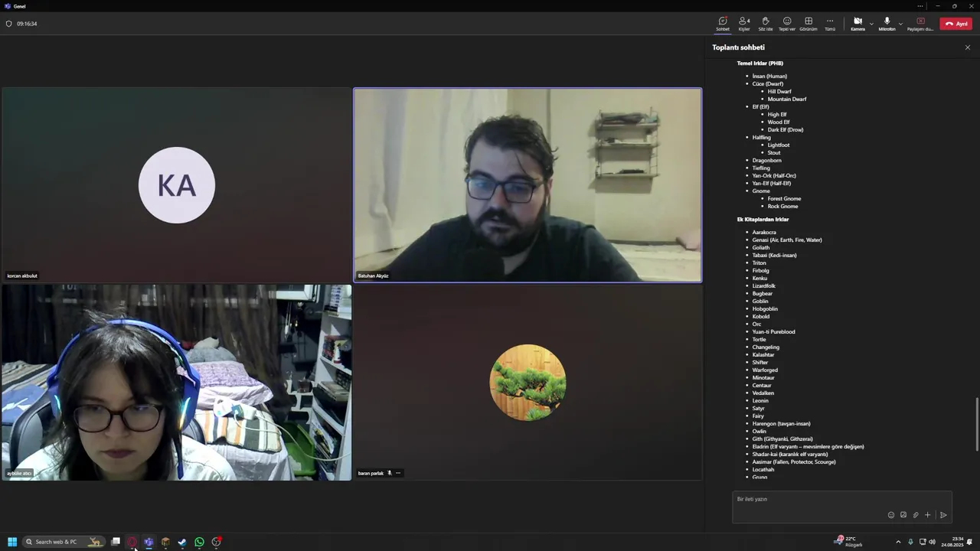Screen dimensions: 980x551
Task: Open the Tepki ver reactions
Action: 786,24
